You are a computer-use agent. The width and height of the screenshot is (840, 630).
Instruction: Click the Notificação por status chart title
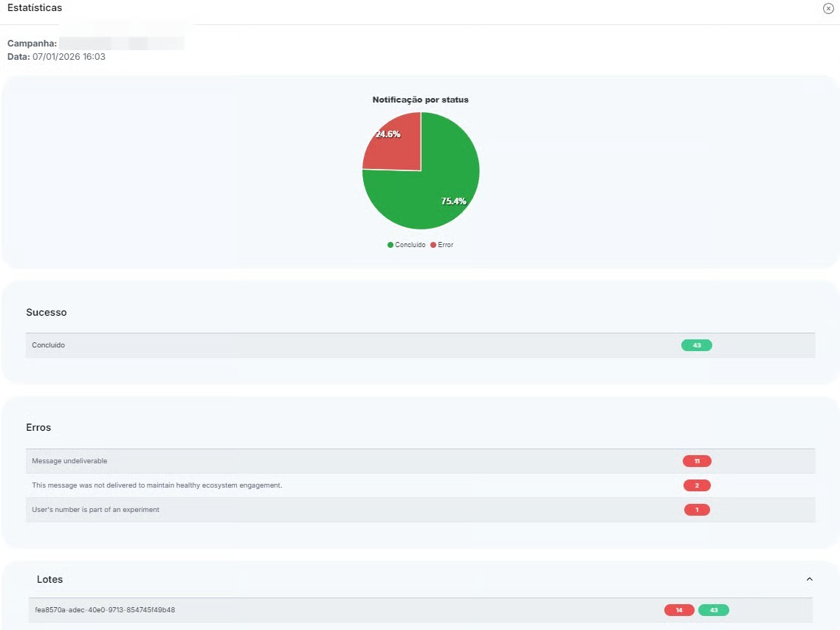point(420,100)
